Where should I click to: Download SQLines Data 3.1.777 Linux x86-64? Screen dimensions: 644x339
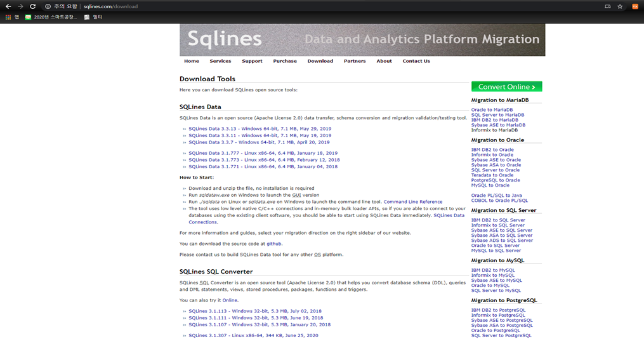[263, 153]
